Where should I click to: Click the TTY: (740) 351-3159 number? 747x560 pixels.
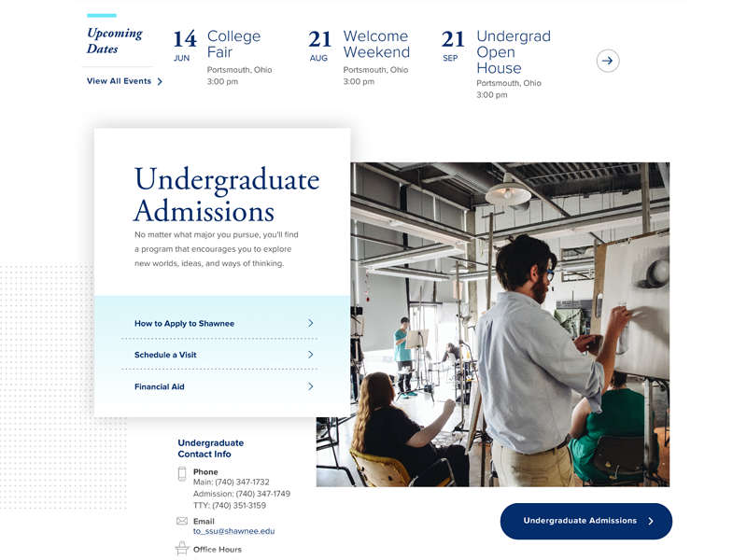230,505
